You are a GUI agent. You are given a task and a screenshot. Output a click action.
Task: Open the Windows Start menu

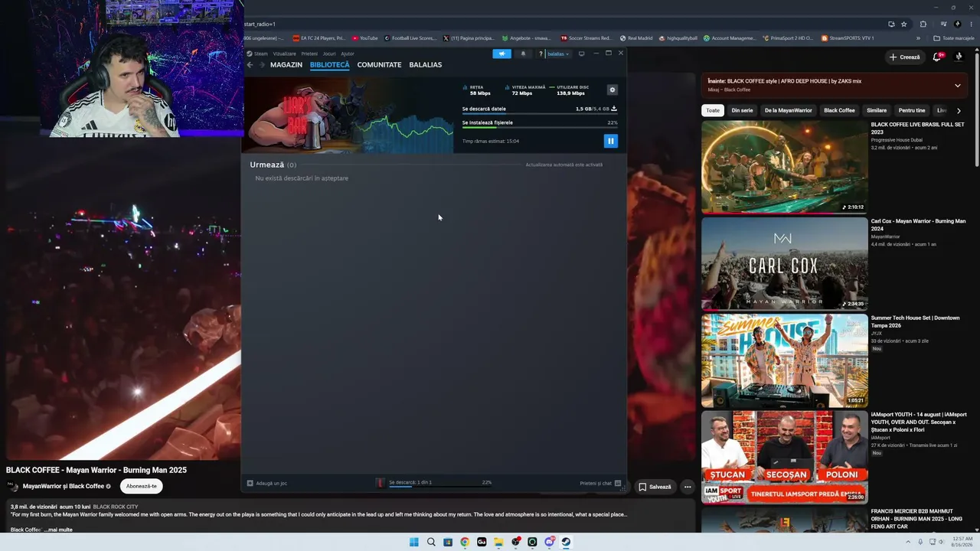[x=414, y=542]
